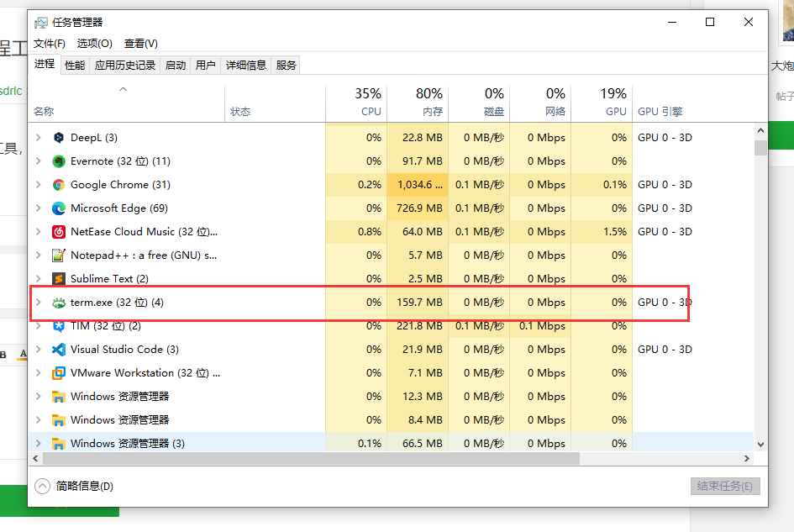794x532 pixels.
Task: Sort by the 状态 column header
Action: (275, 103)
